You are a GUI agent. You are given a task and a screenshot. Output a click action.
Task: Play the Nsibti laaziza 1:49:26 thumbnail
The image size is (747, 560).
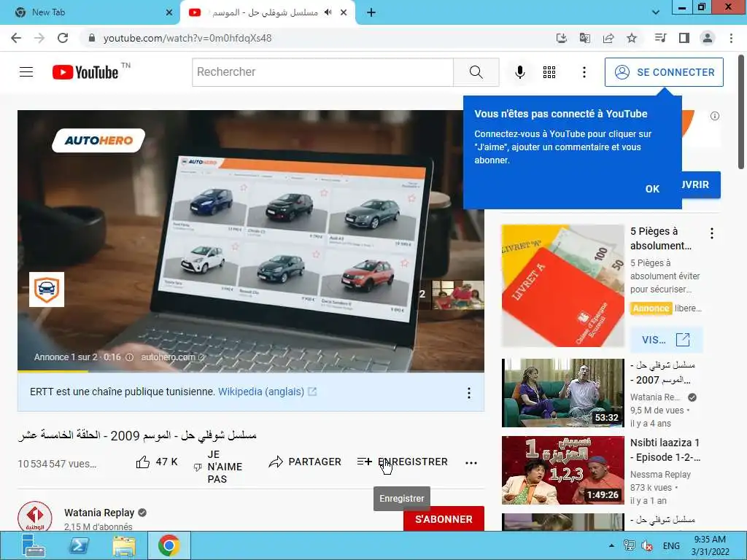pos(562,470)
